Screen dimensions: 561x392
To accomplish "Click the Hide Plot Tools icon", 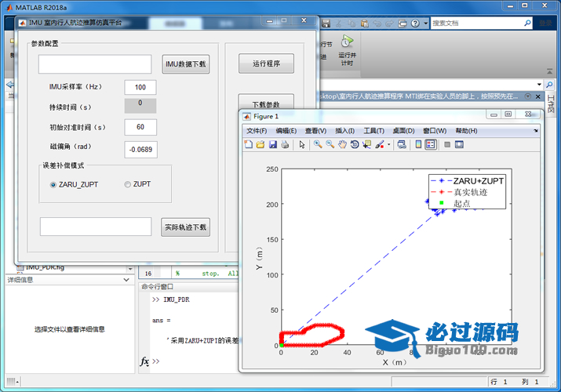I will [447, 144].
